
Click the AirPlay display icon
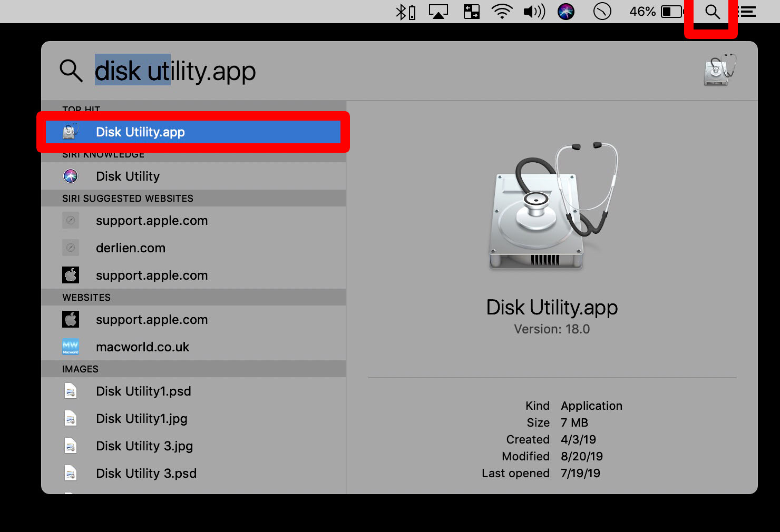437,11
